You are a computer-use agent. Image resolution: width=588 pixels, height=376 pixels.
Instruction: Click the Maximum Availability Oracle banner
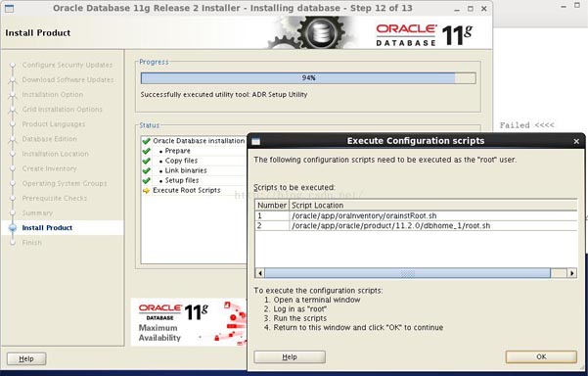pos(189,322)
